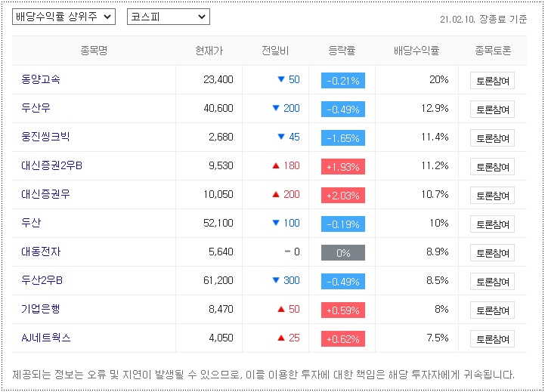The height and width of the screenshot is (392, 545).
Task: Open the 동양고속 stock link
Action: click(x=41, y=79)
